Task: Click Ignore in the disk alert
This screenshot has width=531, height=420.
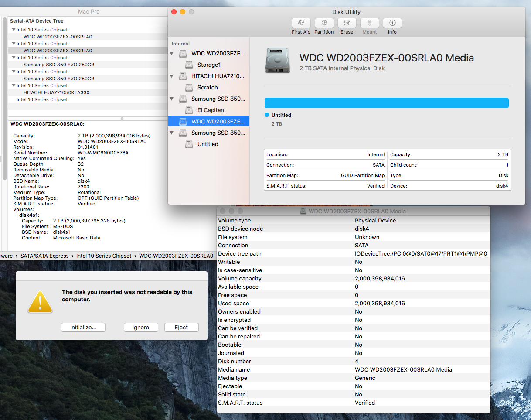Action: coord(140,327)
